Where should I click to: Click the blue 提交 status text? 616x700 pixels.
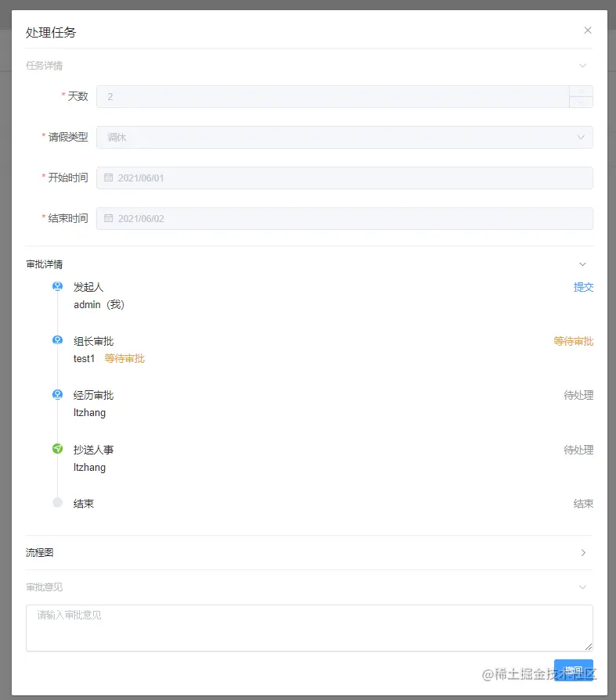[583, 287]
